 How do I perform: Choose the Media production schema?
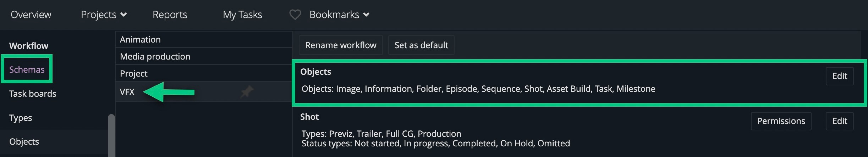pyautogui.click(x=204, y=56)
